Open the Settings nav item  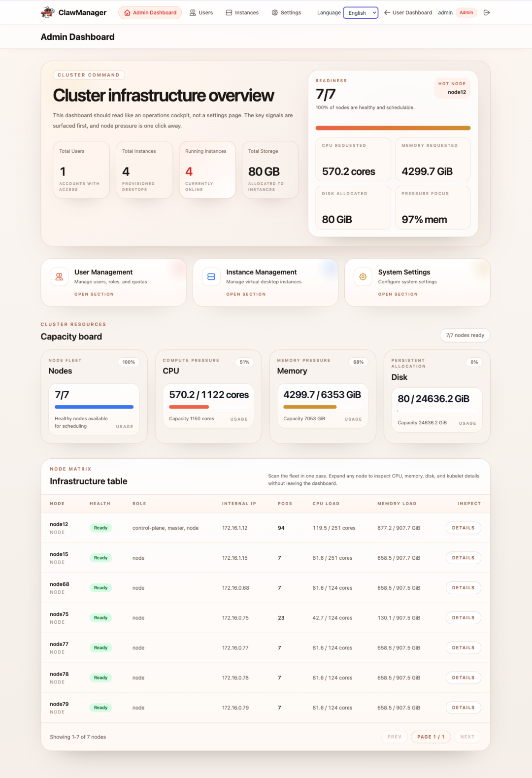[x=286, y=13]
